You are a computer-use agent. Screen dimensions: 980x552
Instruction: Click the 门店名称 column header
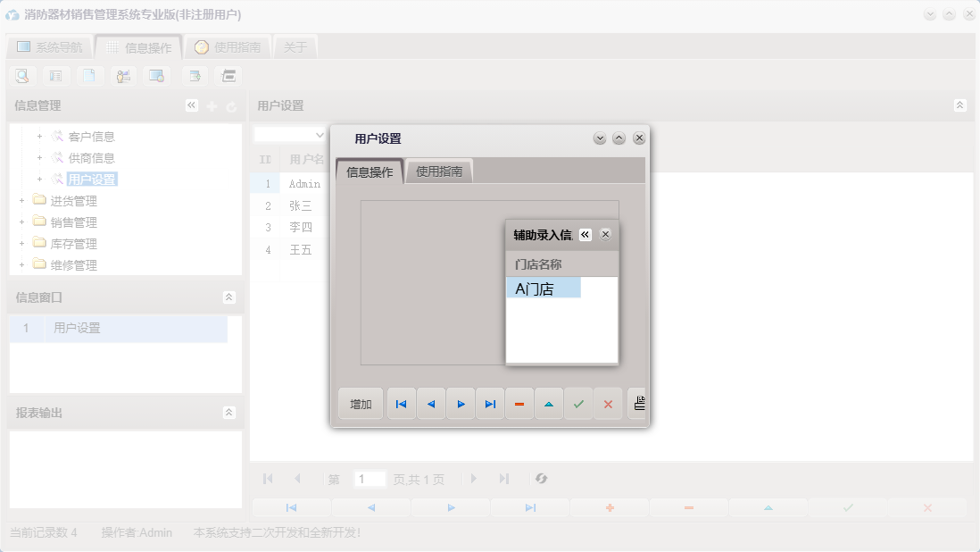(539, 264)
